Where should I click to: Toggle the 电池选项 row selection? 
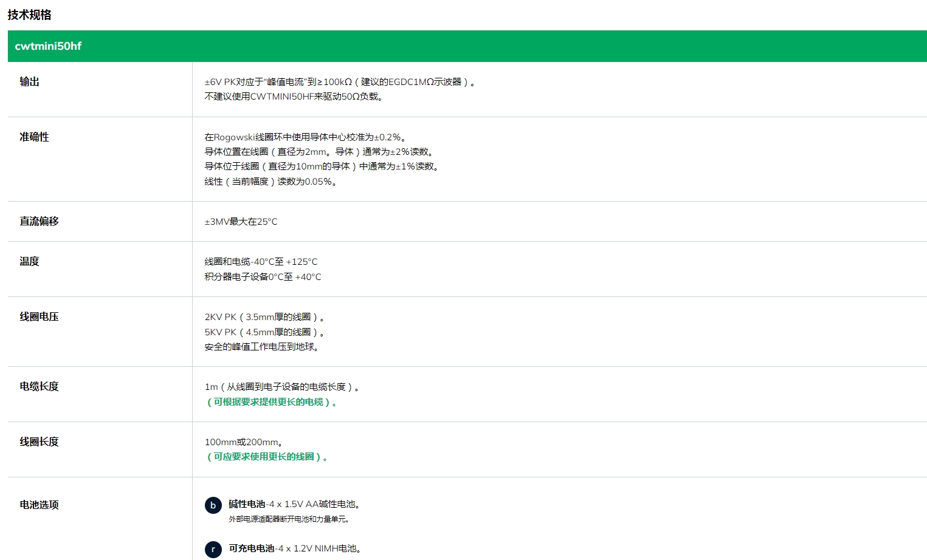click(38, 505)
